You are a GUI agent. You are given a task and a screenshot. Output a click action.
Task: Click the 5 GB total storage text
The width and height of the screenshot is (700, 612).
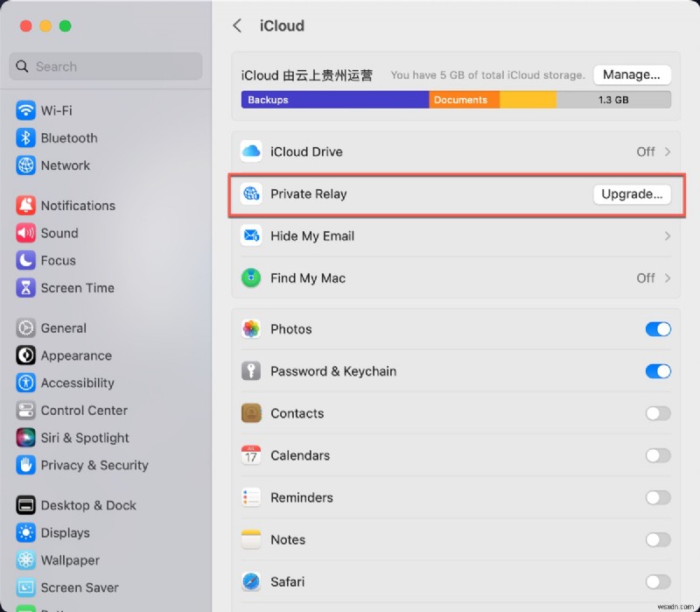coord(487,75)
